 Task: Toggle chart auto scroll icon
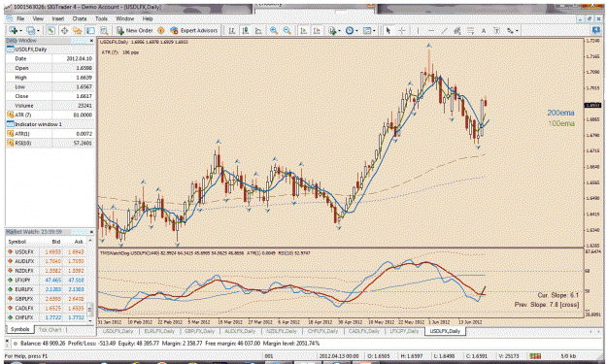(x=304, y=30)
